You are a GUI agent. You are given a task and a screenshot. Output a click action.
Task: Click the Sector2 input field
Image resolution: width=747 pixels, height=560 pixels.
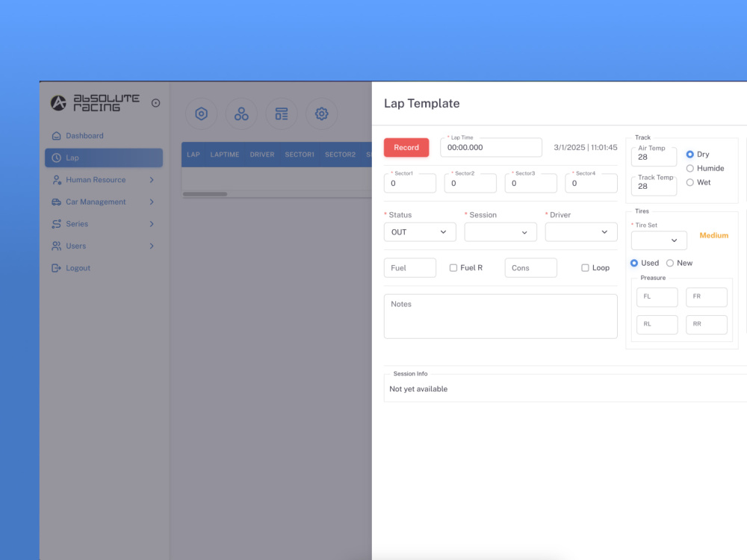pyautogui.click(x=470, y=184)
